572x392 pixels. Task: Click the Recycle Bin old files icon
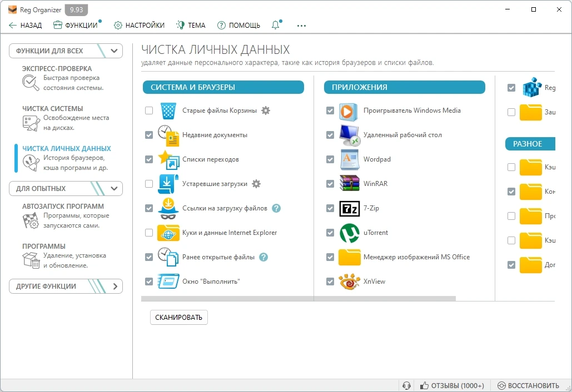(168, 110)
